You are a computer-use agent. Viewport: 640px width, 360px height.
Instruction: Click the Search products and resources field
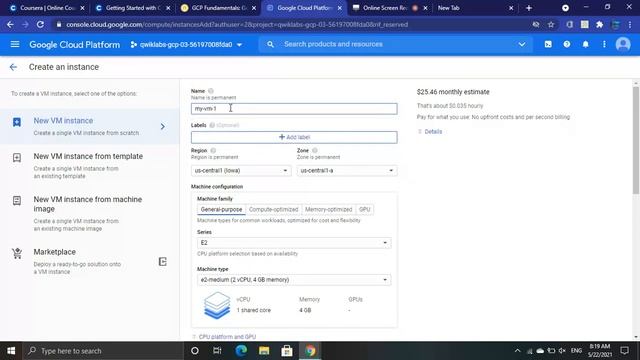coord(396,44)
